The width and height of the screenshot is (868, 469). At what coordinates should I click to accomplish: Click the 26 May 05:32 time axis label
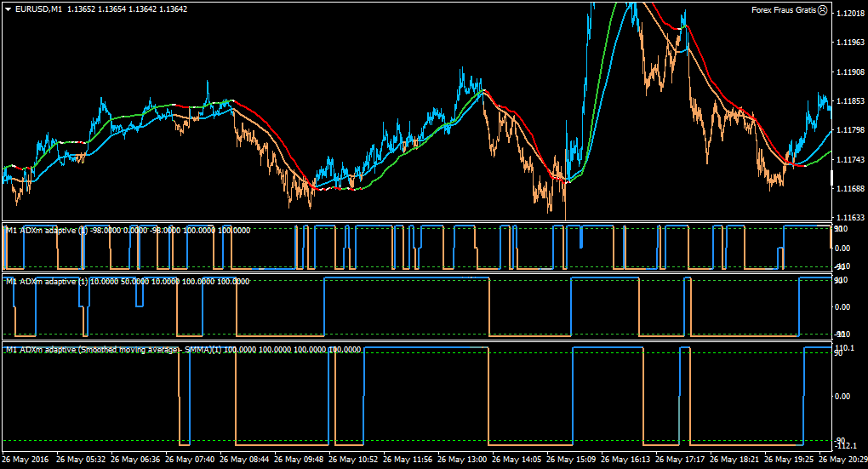[x=81, y=459]
